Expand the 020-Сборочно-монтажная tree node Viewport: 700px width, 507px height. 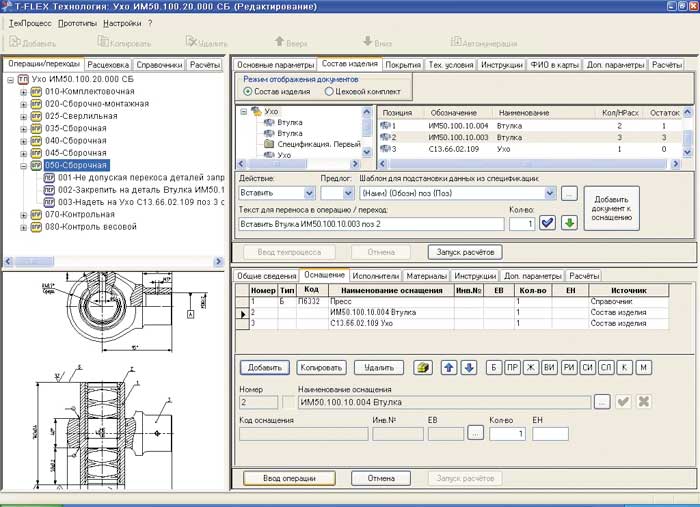coord(23,103)
